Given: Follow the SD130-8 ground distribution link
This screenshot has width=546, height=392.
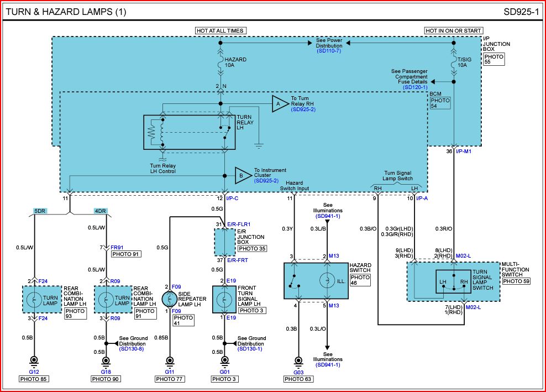Looking at the screenshot, I should (131, 349).
